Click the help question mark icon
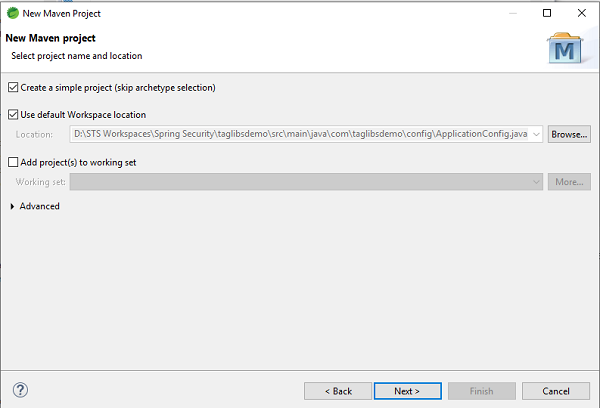Viewport: 600px width, 408px height. (x=20, y=390)
